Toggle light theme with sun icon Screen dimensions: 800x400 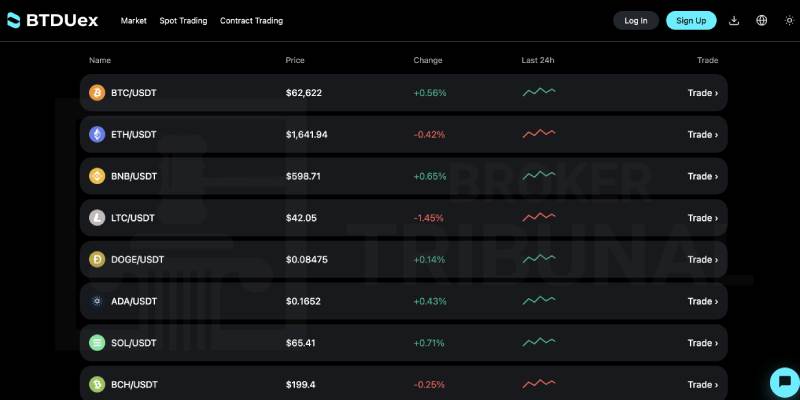(x=789, y=20)
